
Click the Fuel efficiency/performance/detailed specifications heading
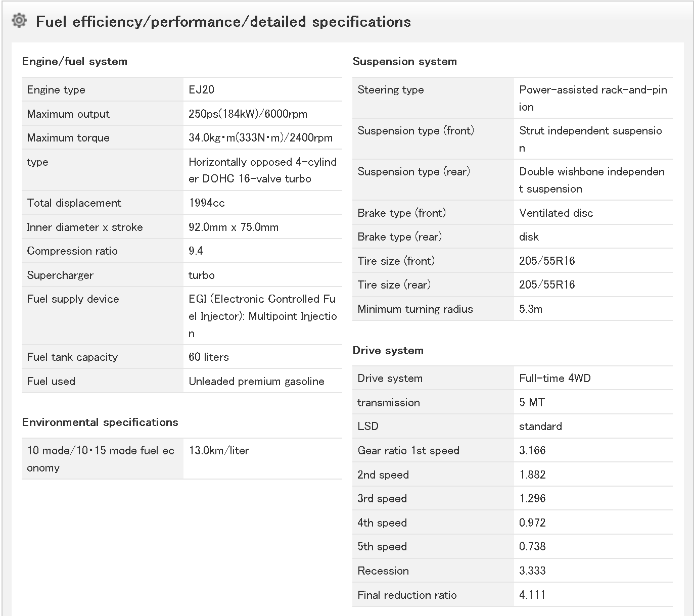coord(223,22)
